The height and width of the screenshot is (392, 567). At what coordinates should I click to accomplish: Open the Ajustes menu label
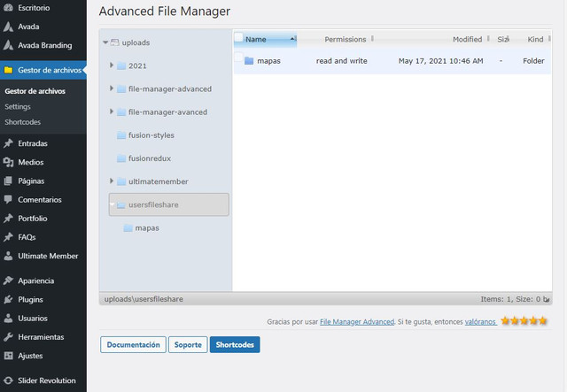[x=30, y=356]
